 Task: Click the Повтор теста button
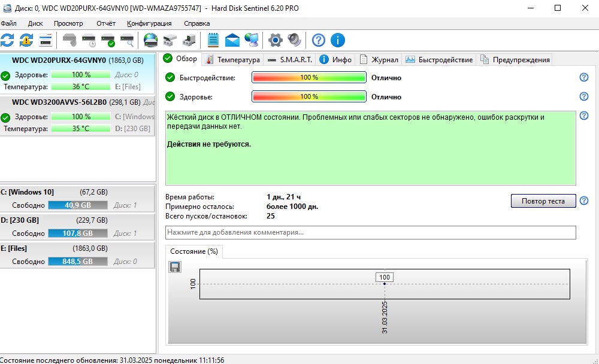tap(543, 201)
